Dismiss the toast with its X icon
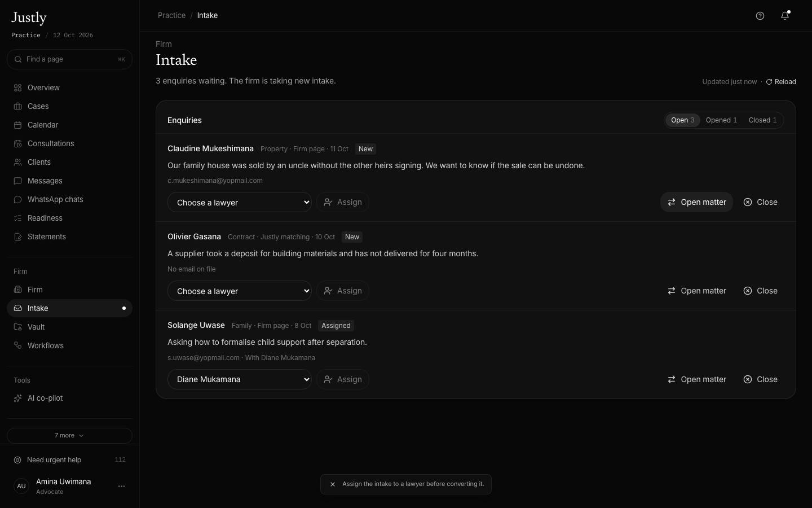Viewport: 812px width, 508px height. [333, 484]
